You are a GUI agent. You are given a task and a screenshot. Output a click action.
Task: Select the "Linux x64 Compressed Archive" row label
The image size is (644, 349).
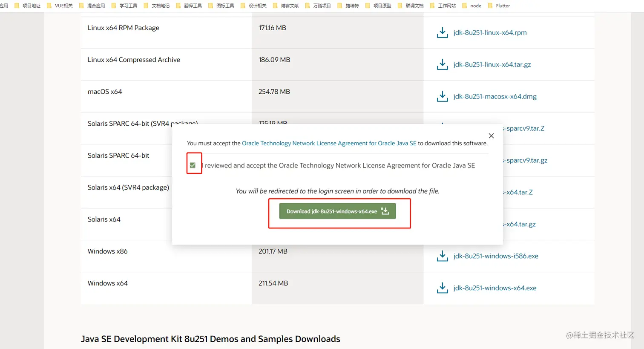(x=134, y=60)
